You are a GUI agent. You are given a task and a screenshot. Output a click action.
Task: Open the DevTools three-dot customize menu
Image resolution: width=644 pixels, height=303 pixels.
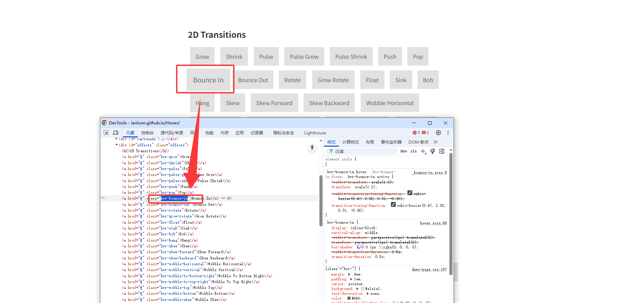(448, 133)
